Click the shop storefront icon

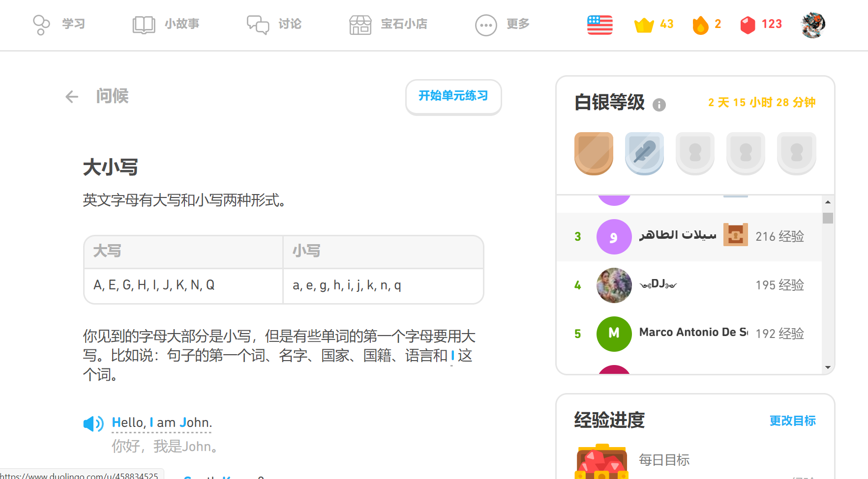[x=360, y=25]
